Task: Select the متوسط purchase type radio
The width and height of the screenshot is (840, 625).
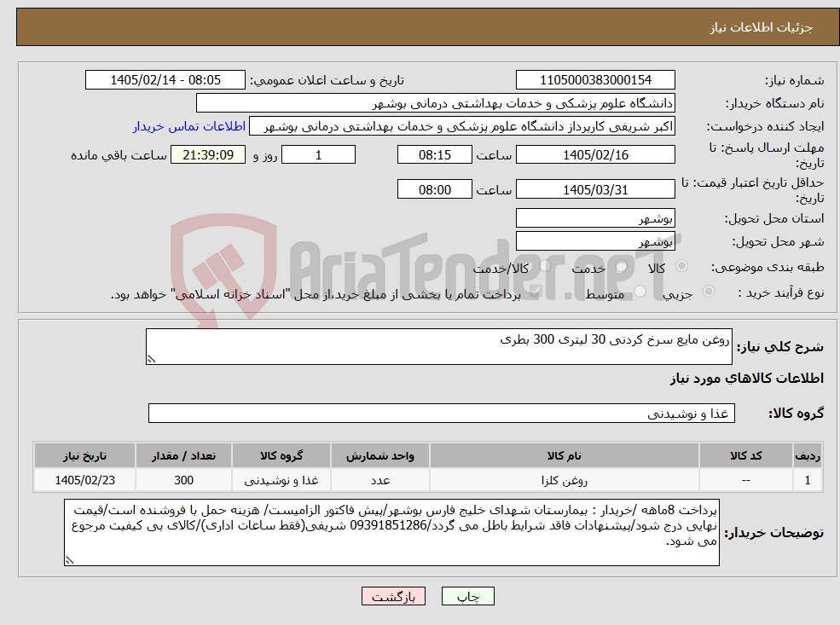Action: click(x=640, y=292)
